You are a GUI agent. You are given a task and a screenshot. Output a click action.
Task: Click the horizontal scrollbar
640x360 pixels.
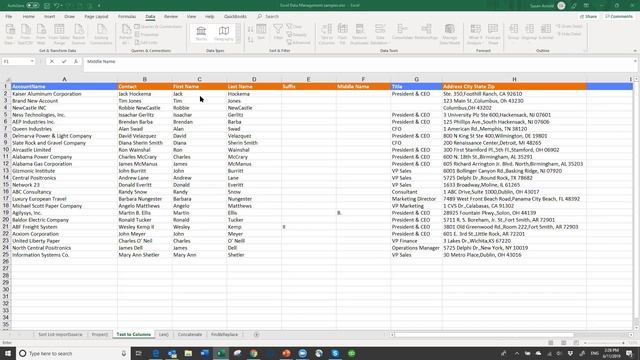click(x=484, y=335)
